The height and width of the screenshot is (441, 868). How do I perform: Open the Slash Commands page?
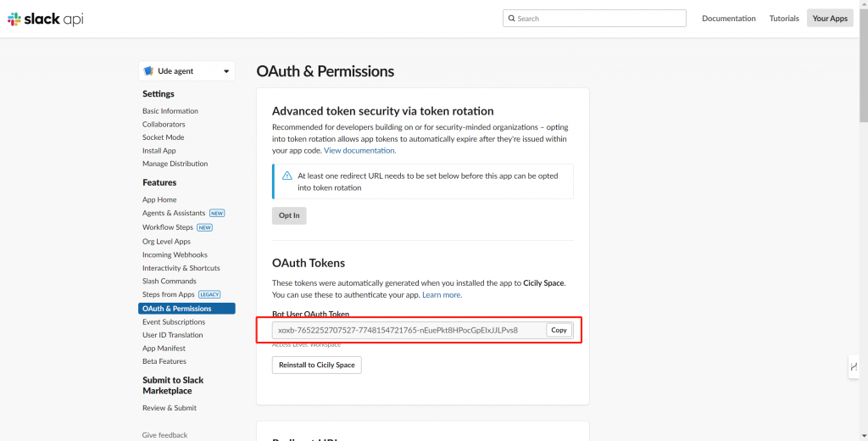[170, 281]
